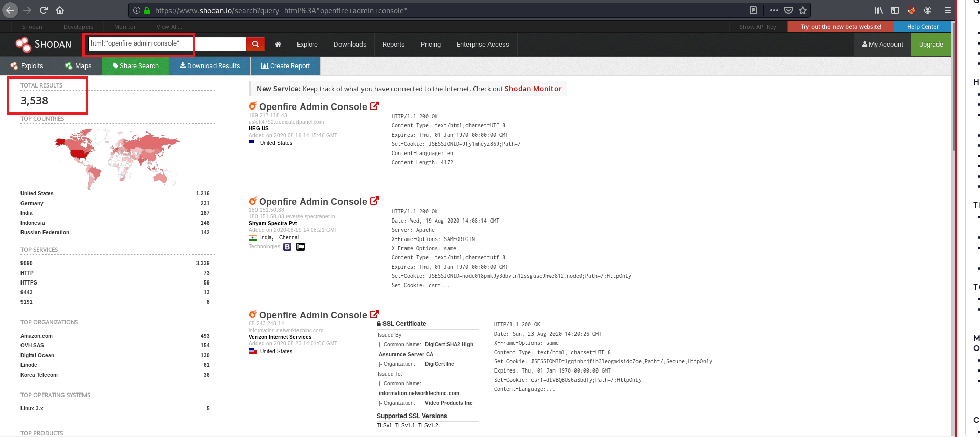The height and width of the screenshot is (437, 980).
Task: Open the Help Center link
Action: (923, 27)
